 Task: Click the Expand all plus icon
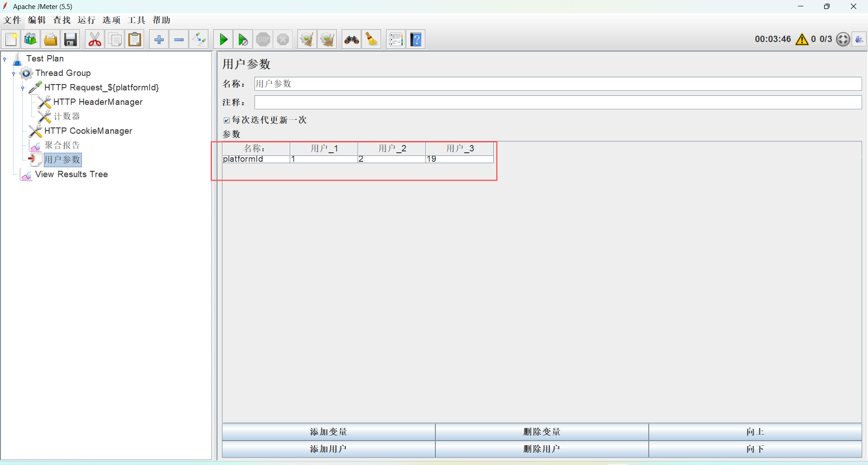(x=159, y=39)
